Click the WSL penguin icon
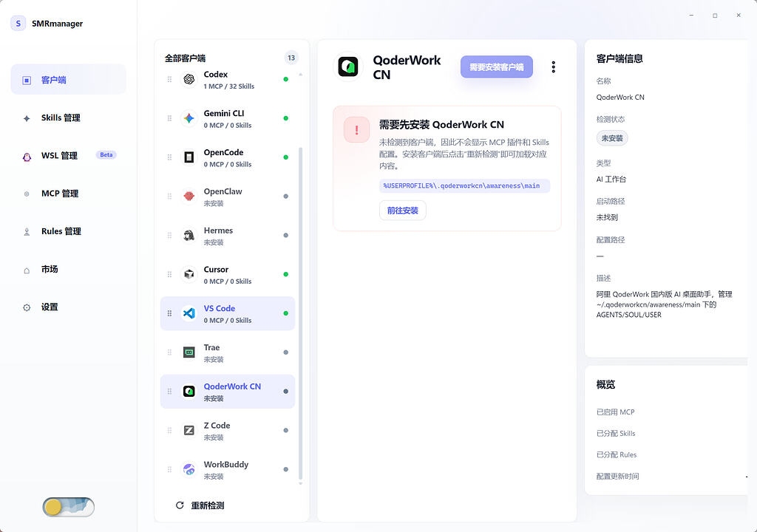Viewport: 757px width, 532px height. 27,157
